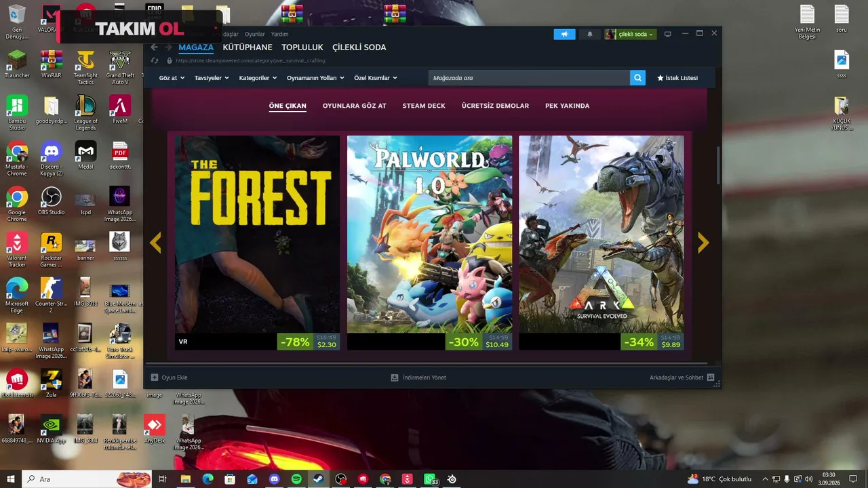This screenshot has width=868, height=488.
Task: Click the Palworld -30% price tag
Action: click(x=478, y=342)
